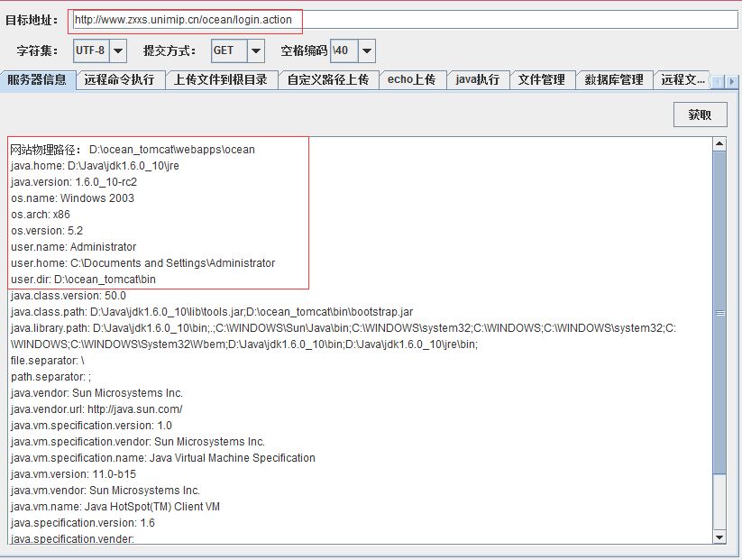Click the java.vm.version: 11.0-b15 line
The image size is (742, 560).
click(73, 473)
